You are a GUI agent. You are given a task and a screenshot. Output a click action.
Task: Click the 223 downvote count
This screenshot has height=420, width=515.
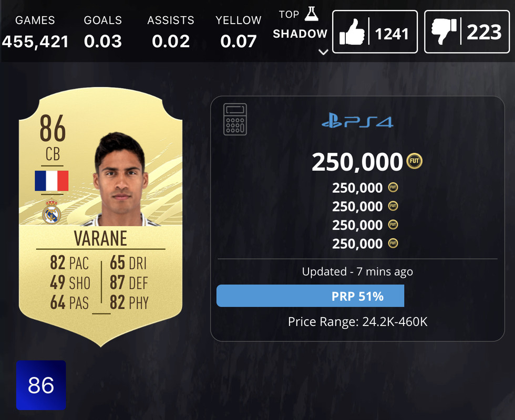(484, 32)
